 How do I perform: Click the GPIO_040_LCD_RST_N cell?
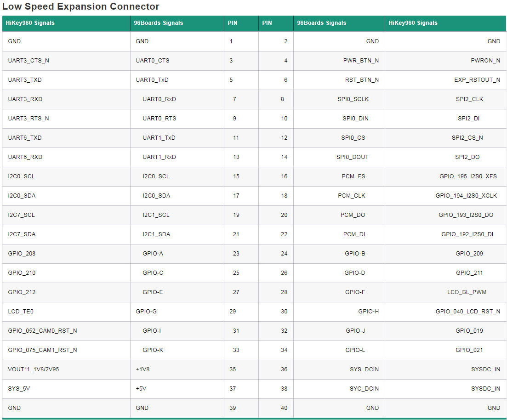(467, 312)
